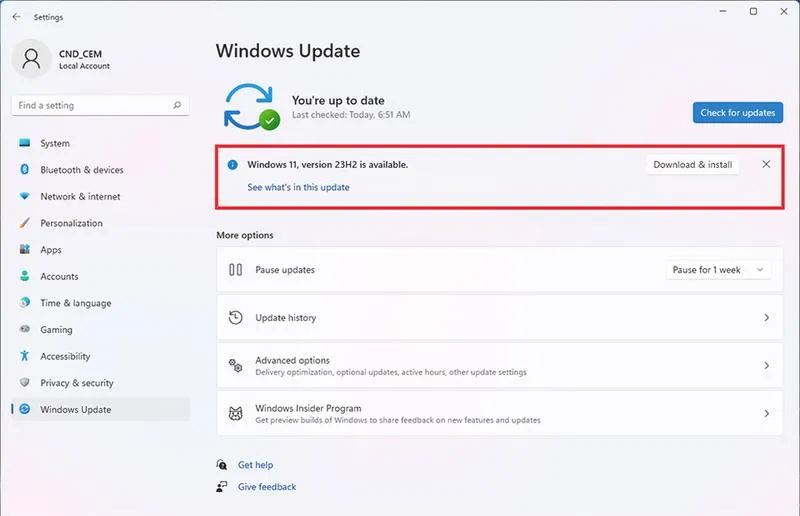
Task: Open the Gaming controller icon
Action: 24,329
